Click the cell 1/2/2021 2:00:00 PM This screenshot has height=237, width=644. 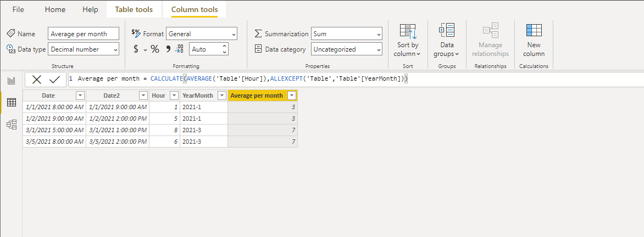coord(118,119)
